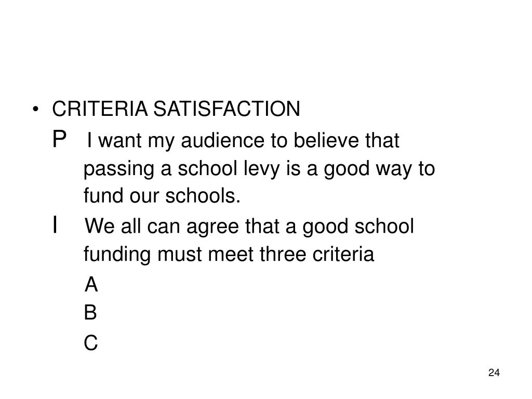Click list item A
This screenshot has height=399, width=532.
coord(91,284)
